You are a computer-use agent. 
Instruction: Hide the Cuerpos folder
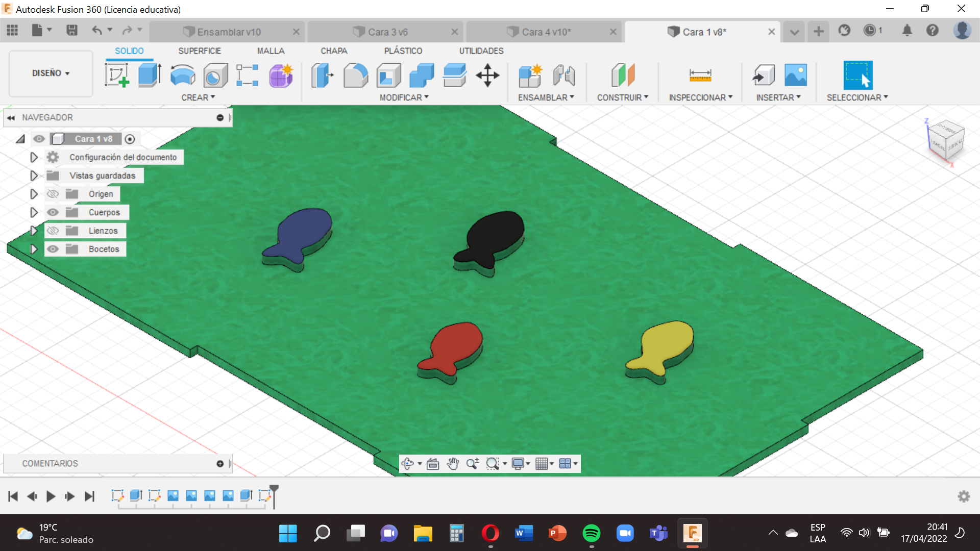pos(53,212)
